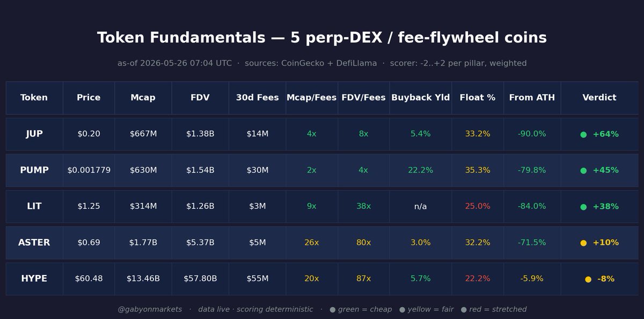
Task: Click the yellow verdict dot in HYPE row
Action: (x=588, y=279)
